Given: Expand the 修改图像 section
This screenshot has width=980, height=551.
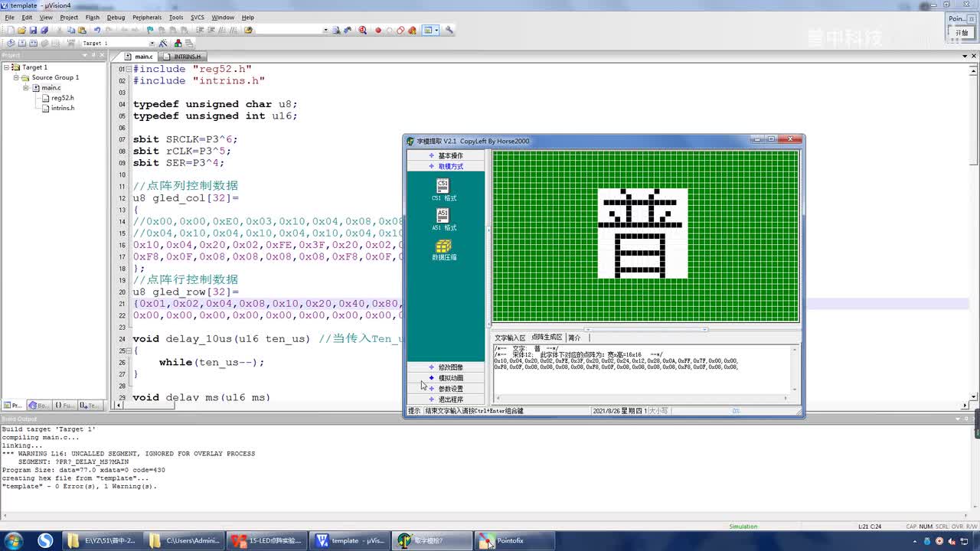Looking at the screenshot, I should [x=446, y=367].
